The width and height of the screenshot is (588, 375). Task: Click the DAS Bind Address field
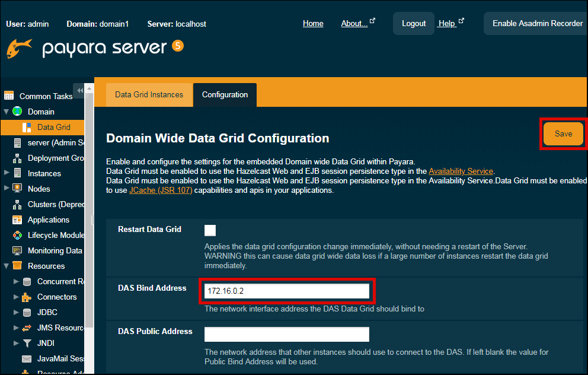click(x=286, y=291)
